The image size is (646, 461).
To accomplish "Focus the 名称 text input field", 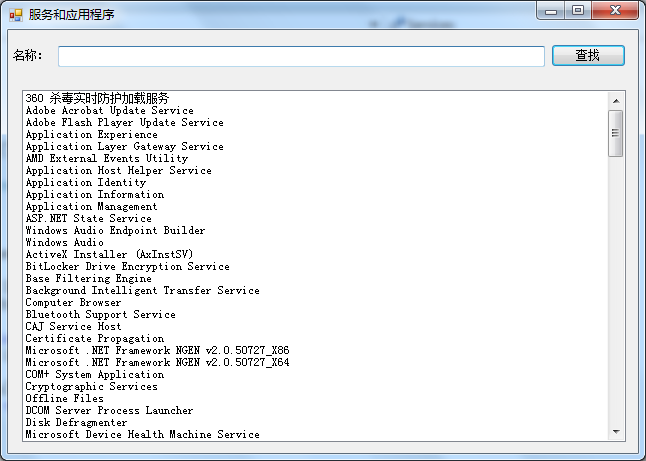I will click(300, 56).
